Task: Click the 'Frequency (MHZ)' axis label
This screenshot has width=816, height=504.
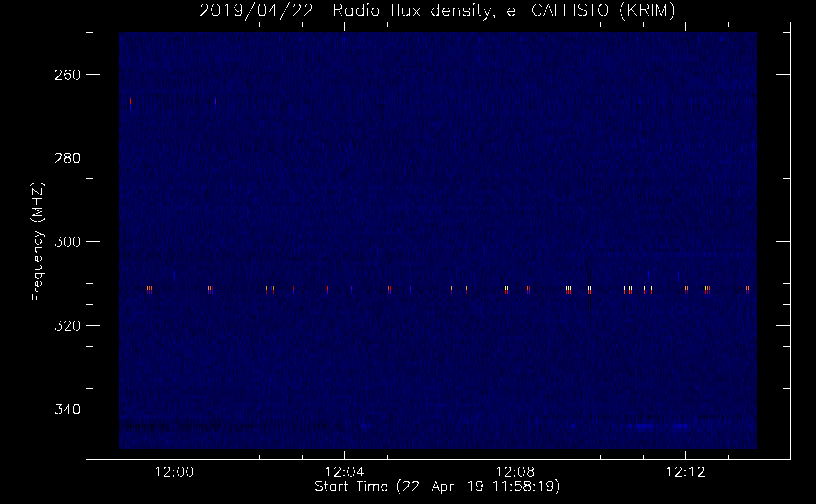Action: (38, 242)
